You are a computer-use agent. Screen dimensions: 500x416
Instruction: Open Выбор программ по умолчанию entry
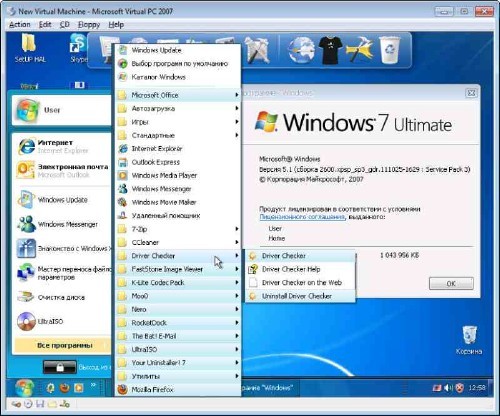click(178, 64)
